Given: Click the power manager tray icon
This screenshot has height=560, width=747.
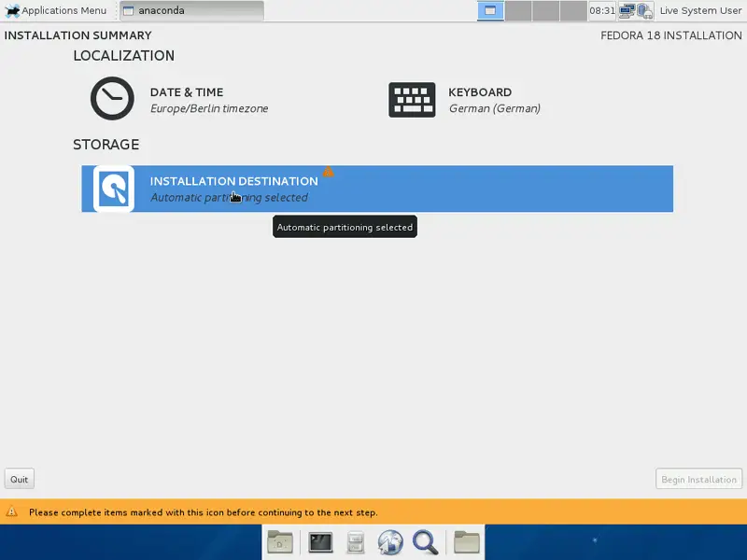Looking at the screenshot, I should coord(644,10).
